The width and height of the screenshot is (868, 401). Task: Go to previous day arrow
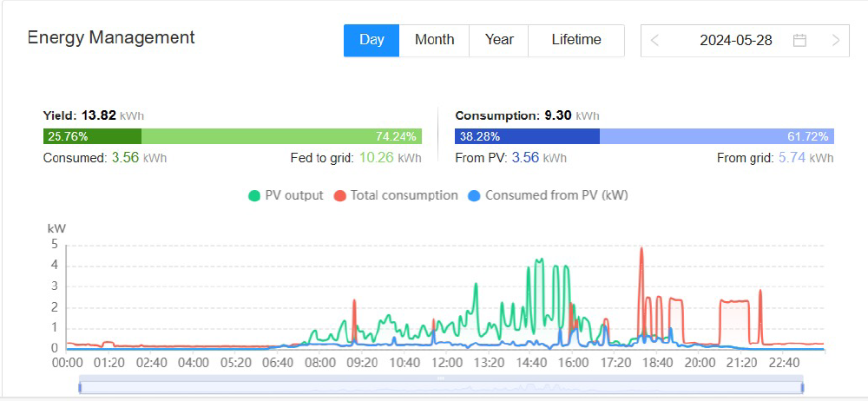click(x=655, y=40)
